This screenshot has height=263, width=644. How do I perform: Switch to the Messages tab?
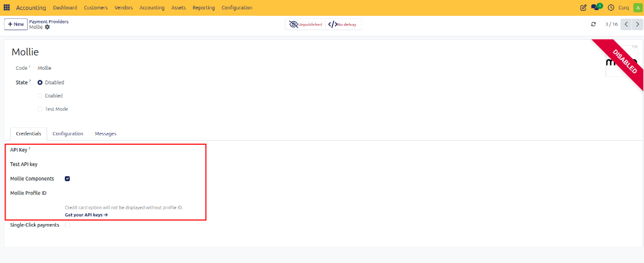[x=106, y=134]
